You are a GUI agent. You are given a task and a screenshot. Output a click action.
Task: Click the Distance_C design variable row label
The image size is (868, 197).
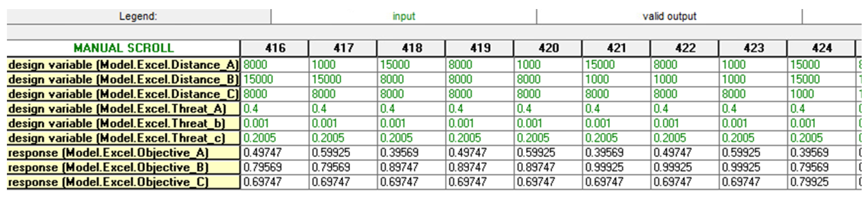[123, 94]
